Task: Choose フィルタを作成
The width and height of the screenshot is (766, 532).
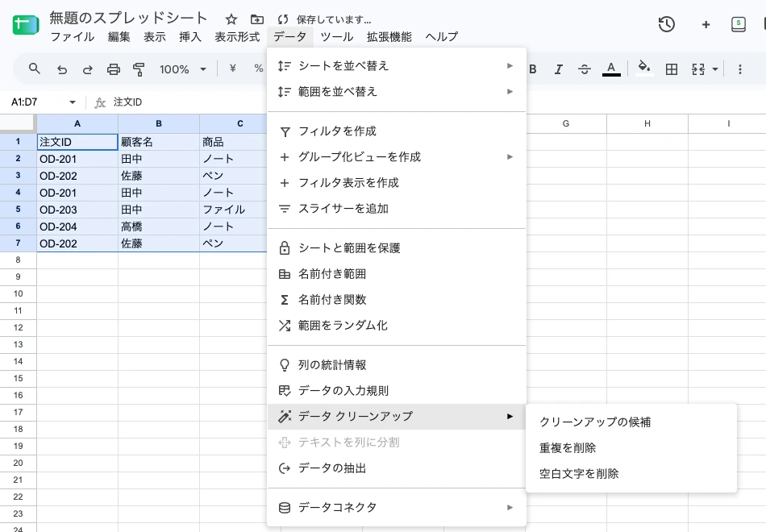Action: click(397, 131)
